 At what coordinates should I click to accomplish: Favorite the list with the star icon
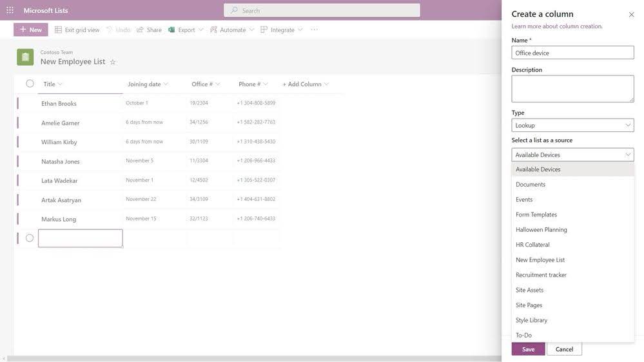click(113, 62)
